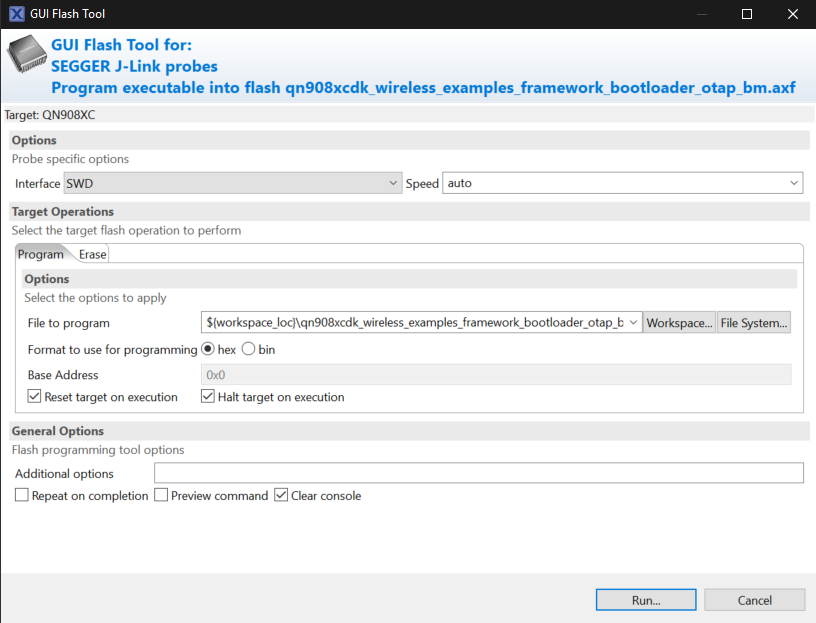Open the File to program dropdown

633,323
